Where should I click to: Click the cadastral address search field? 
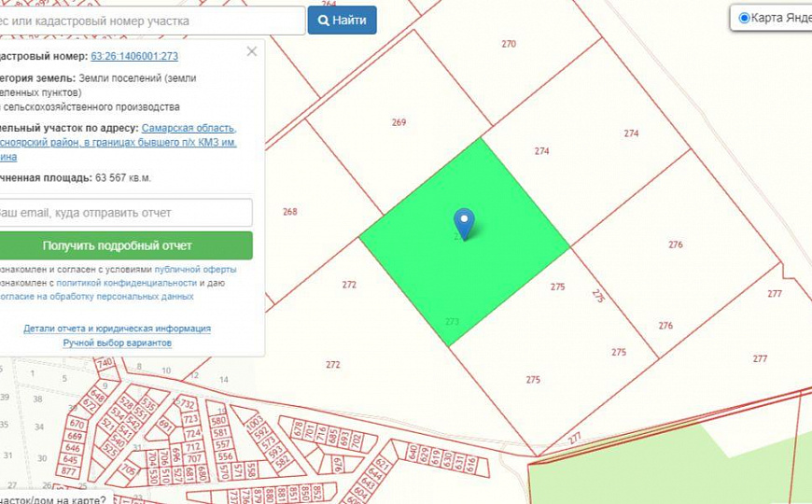pos(152,21)
